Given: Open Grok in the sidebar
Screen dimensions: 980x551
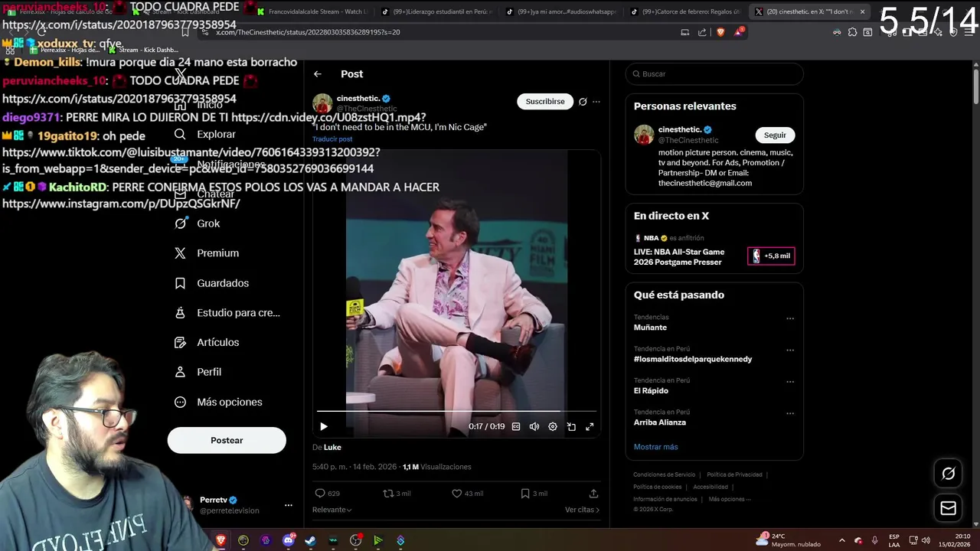Looking at the screenshot, I should tap(198, 223).
